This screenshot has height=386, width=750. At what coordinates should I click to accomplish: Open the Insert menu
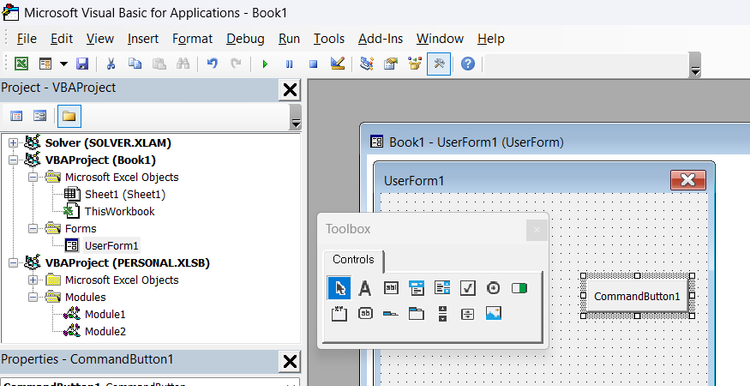tap(143, 39)
